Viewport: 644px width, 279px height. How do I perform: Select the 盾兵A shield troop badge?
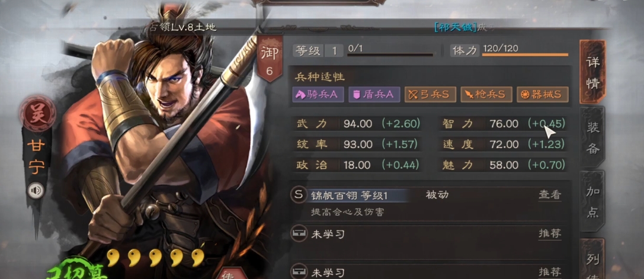point(374,95)
